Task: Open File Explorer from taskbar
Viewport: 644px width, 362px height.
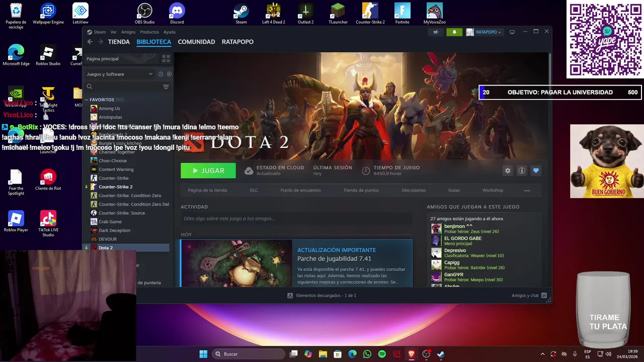Action: tap(323, 354)
